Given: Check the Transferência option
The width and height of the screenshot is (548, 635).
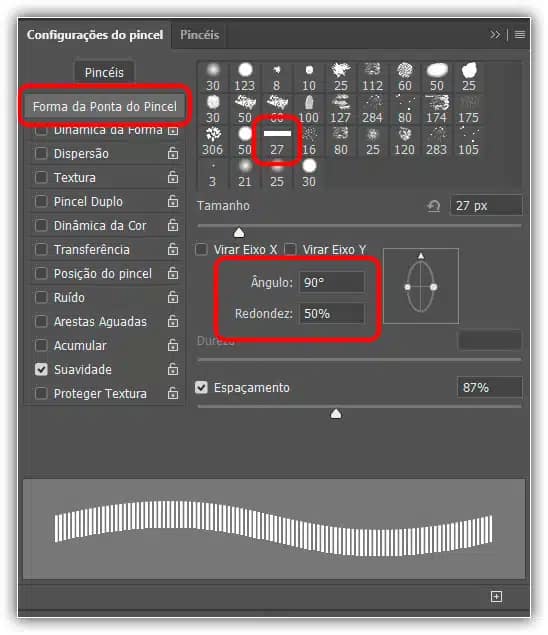Looking at the screenshot, I should tap(41, 249).
